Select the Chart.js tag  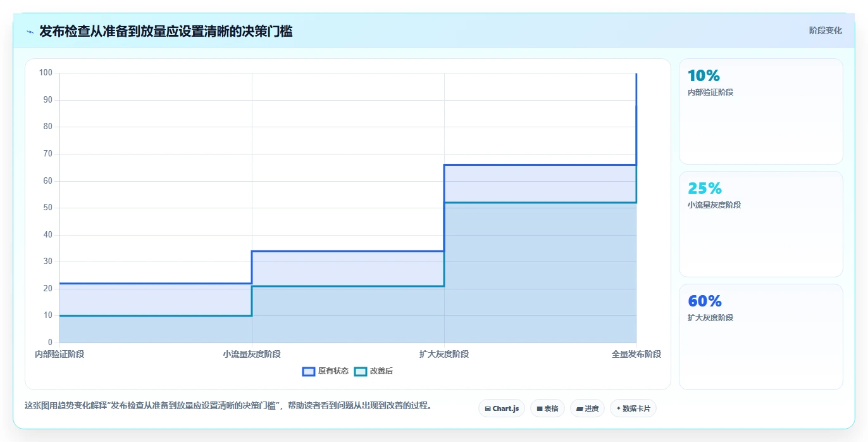502,408
